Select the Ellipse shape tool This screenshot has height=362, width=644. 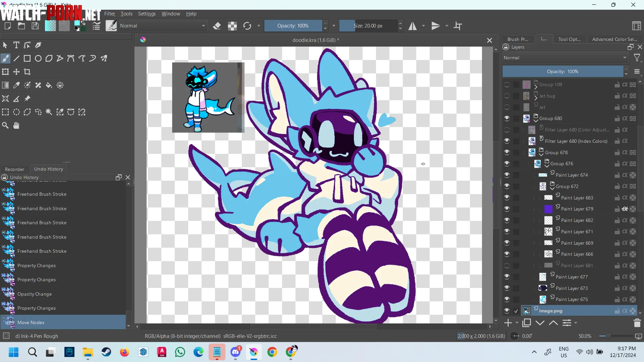click(x=38, y=58)
